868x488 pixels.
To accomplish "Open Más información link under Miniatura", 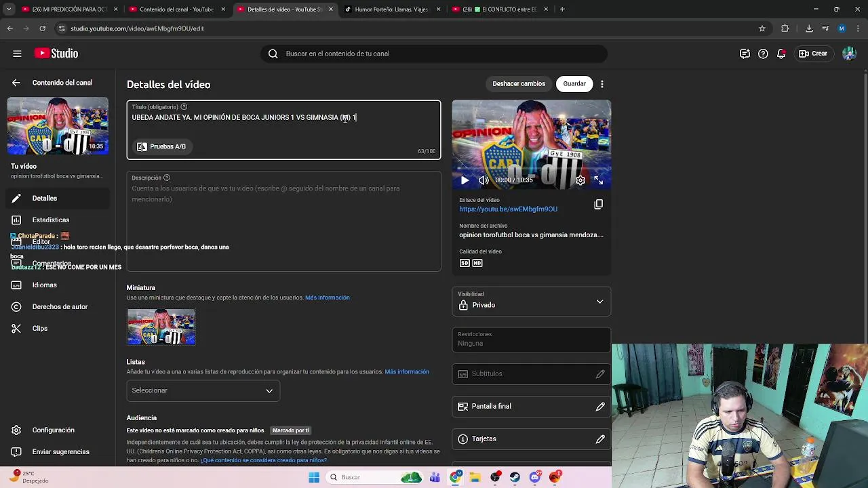I will [328, 298].
